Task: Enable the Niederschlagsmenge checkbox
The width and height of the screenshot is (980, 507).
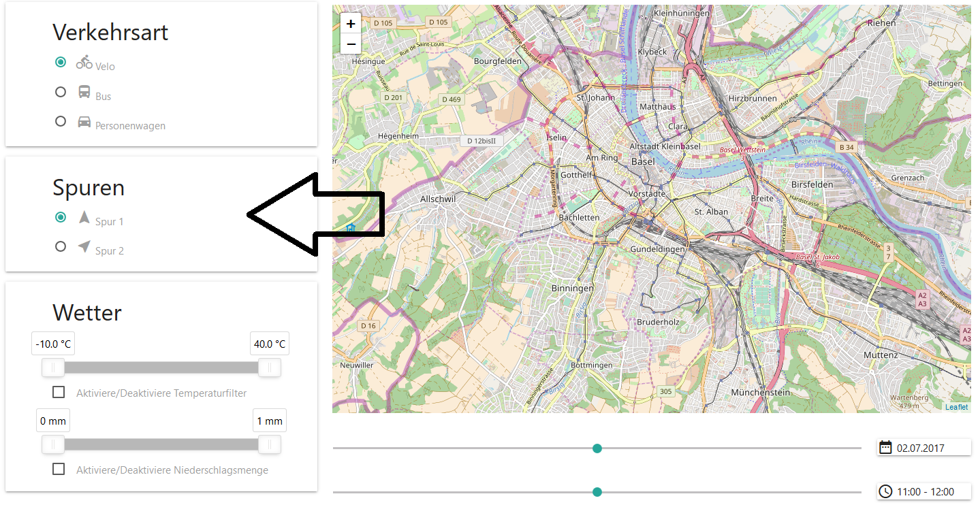Action: click(59, 469)
